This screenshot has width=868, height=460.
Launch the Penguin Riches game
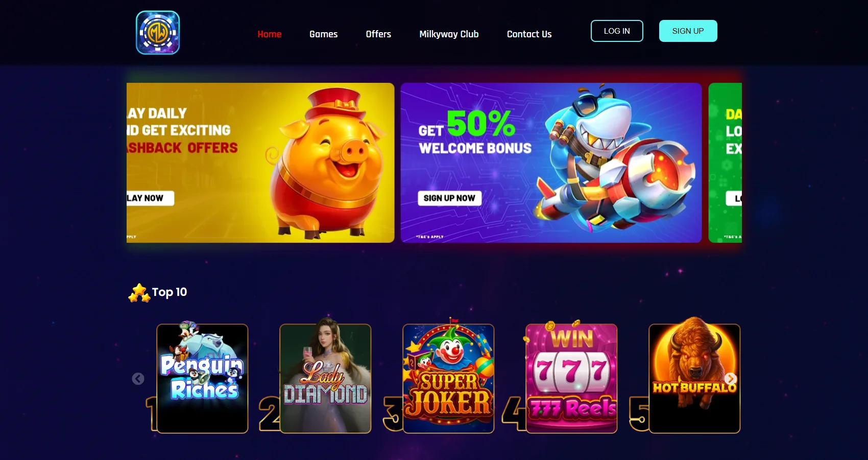202,378
